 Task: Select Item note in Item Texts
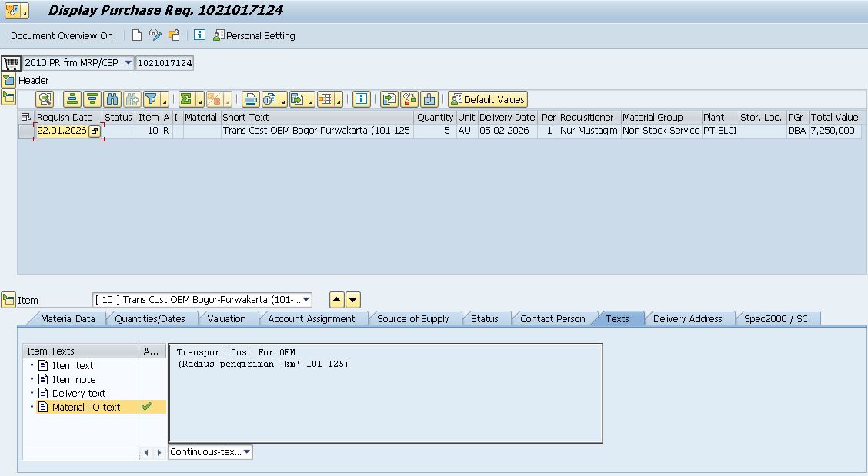point(74,380)
